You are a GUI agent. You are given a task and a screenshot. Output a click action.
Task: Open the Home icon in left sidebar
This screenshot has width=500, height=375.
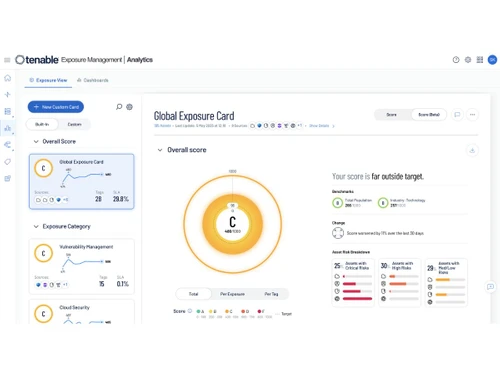pyautogui.click(x=8, y=78)
